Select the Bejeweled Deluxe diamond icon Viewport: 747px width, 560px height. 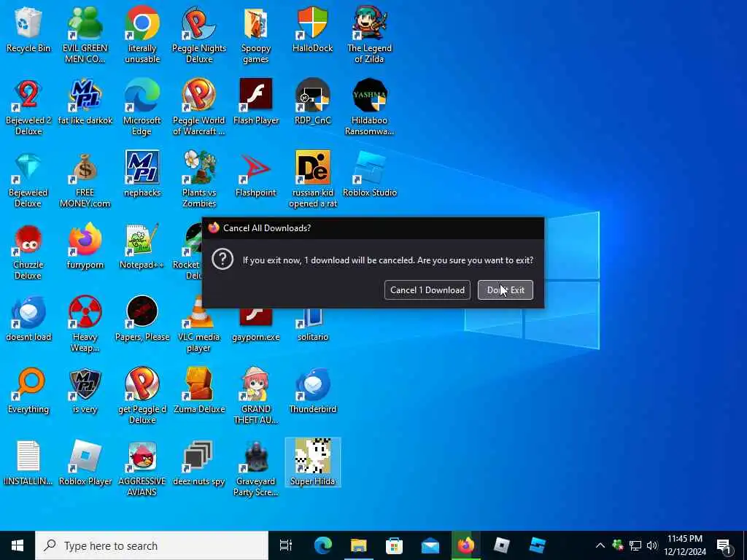pos(28,180)
